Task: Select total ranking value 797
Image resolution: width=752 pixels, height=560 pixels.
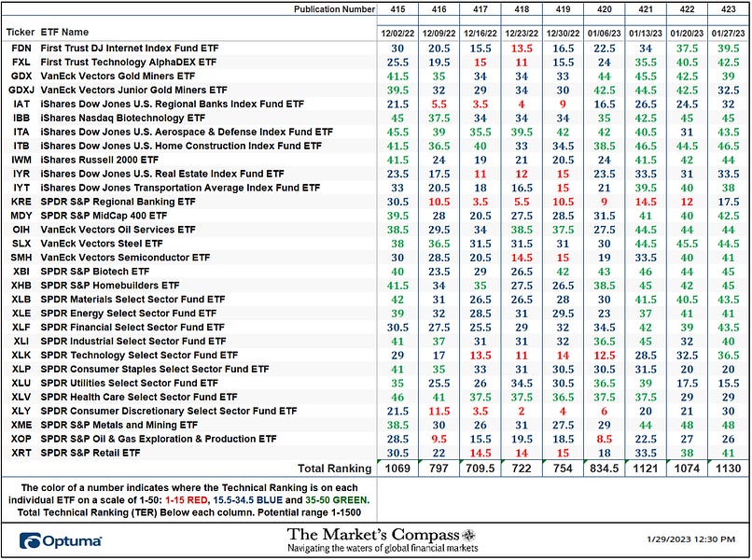Action: (x=439, y=469)
